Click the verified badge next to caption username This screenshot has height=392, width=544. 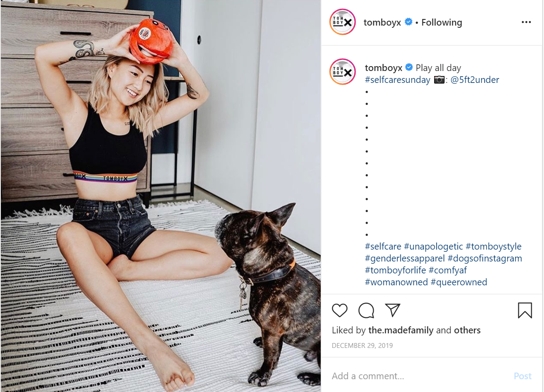coord(409,67)
